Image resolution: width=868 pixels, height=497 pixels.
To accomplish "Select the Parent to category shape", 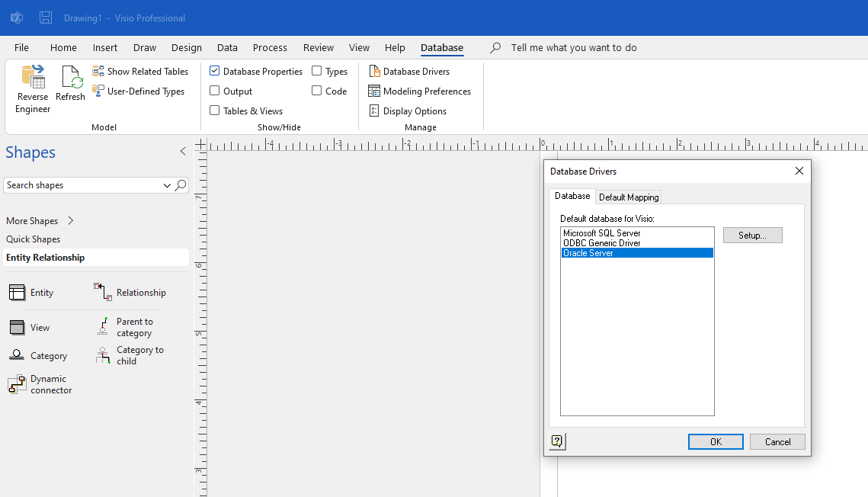I will 124,327.
